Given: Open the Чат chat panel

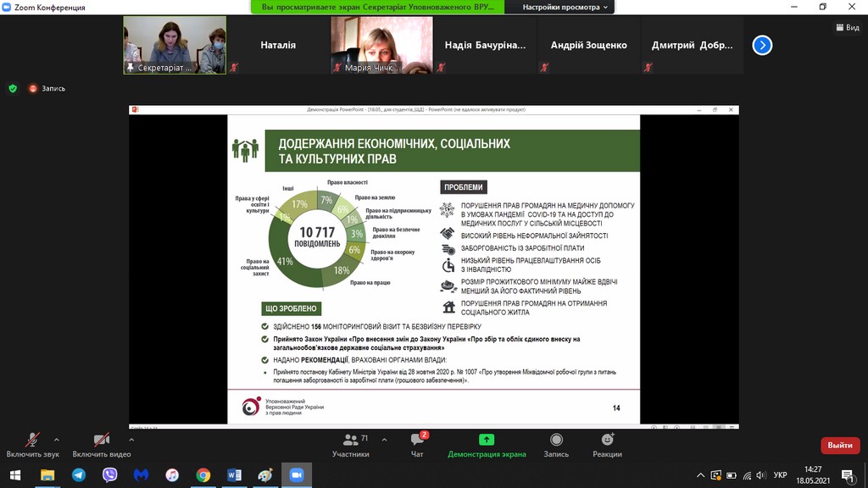Looking at the screenshot, I should (x=417, y=444).
